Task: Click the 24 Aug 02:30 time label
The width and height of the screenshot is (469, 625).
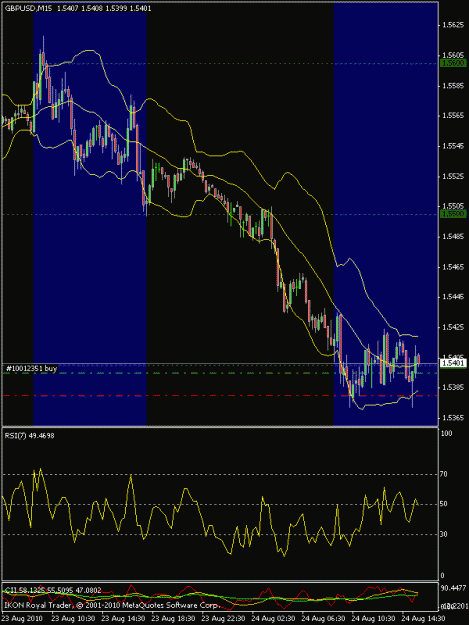Action: tap(273, 618)
